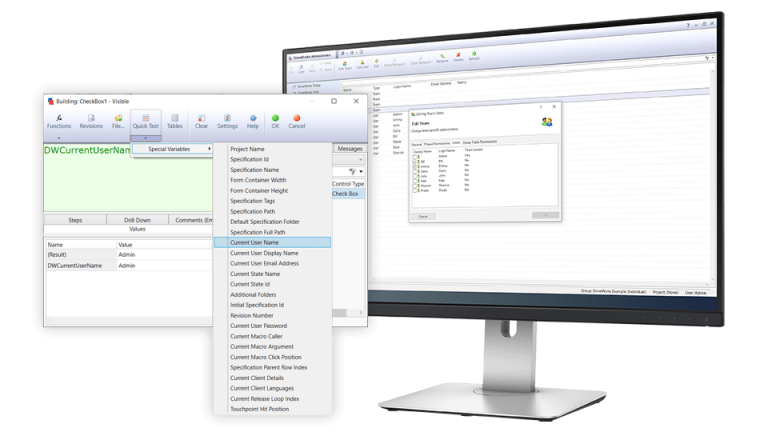
Task: Choose 'Default Specification Folder' entry
Action: pyautogui.click(x=265, y=222)
